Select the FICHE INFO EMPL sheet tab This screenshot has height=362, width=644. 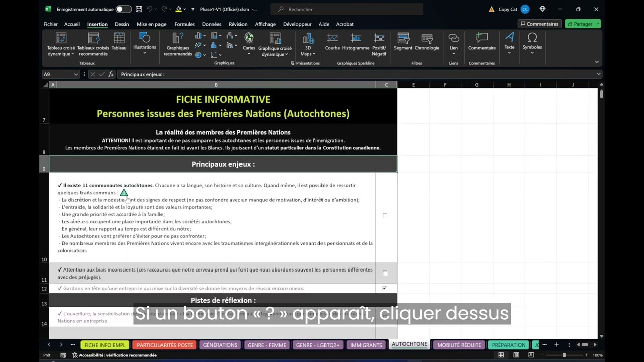(105, 345)
